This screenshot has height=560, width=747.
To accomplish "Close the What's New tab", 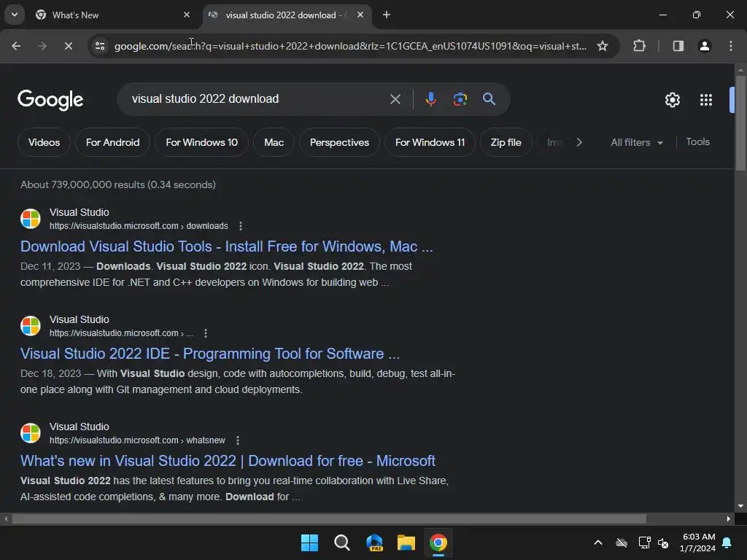I will 187,15.
